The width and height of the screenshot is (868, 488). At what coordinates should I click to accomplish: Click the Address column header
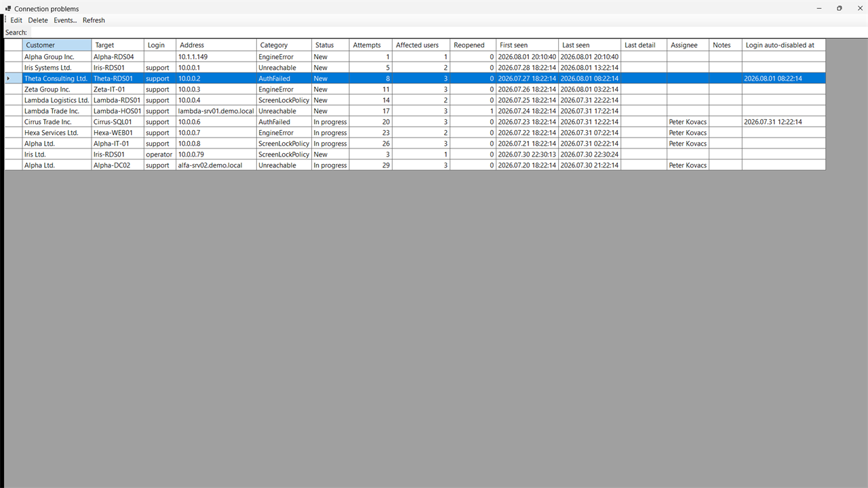tap(216, 45)
